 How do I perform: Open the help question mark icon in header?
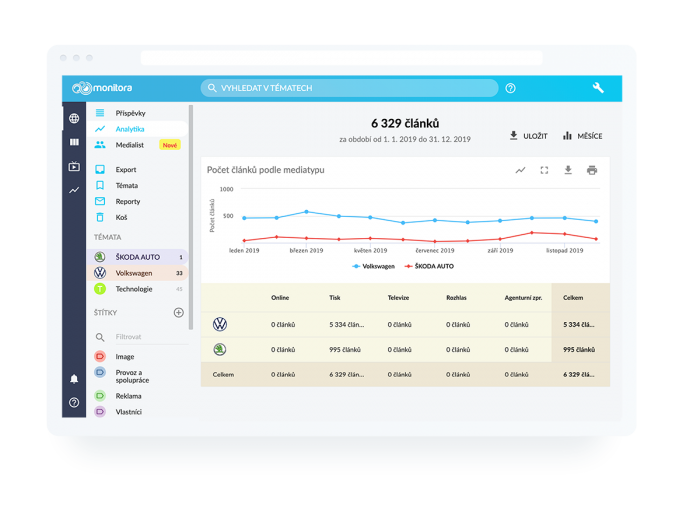(x=510, y=88)
